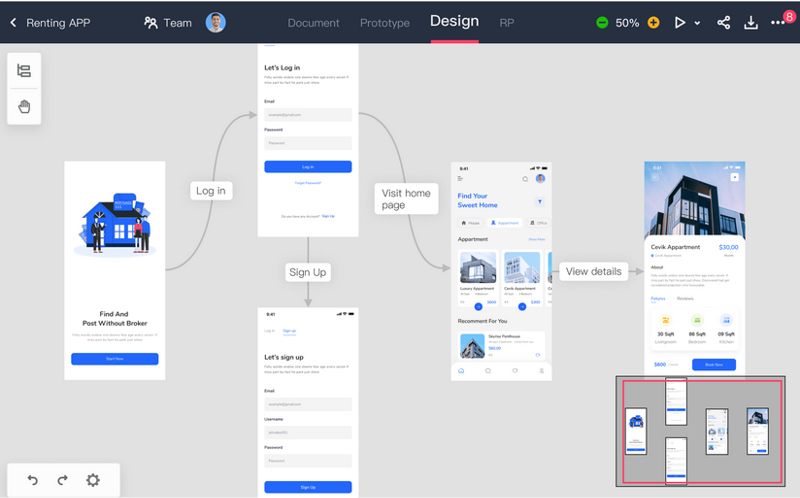Expand the dropdown arrow next to play
The width and height of the screenshot is (800, 498).
coord(697,23)
